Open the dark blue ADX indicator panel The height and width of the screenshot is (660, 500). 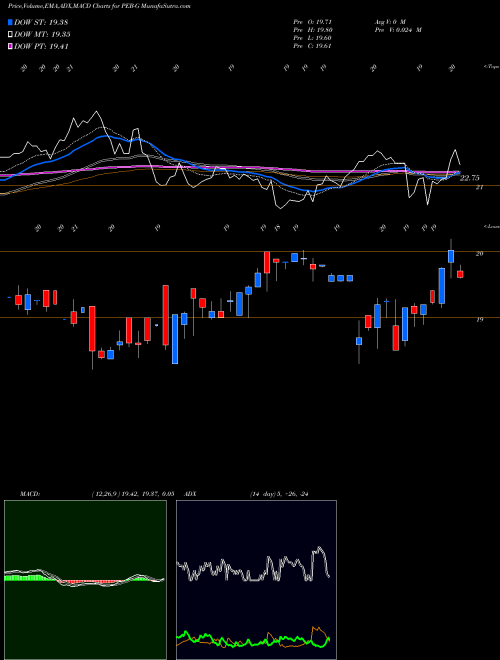pyautogui.click(x=256, y=580)
